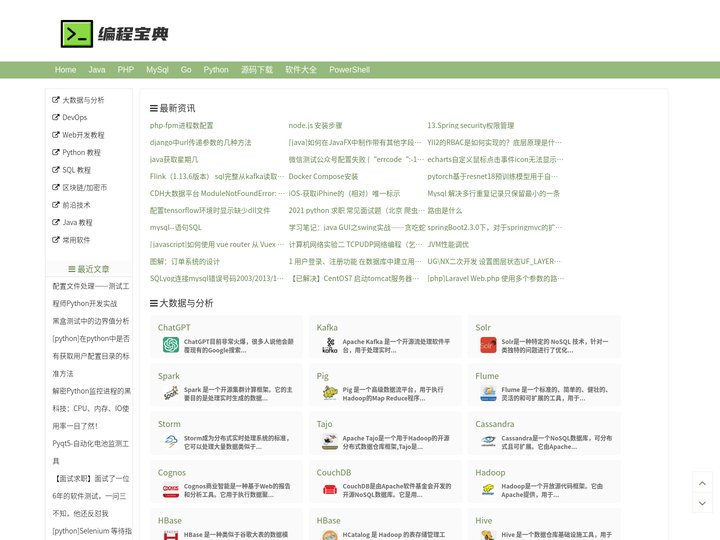Click the Tajo logo icon
Image resolution: width=720 pixels, height=540 pixels.
click(x=330, y=441)
